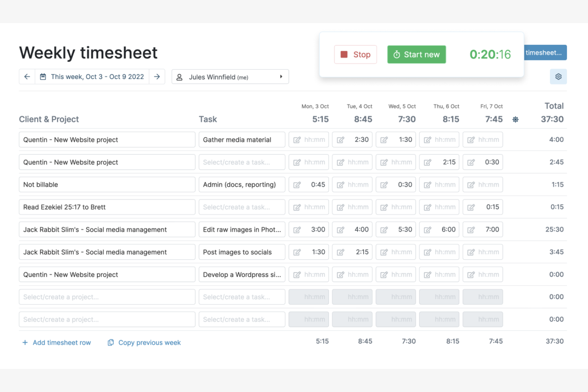The width and height of the screenshot is (588, 392).
Task: Open Select/create a task on the second row
Action: click(242, 162)
